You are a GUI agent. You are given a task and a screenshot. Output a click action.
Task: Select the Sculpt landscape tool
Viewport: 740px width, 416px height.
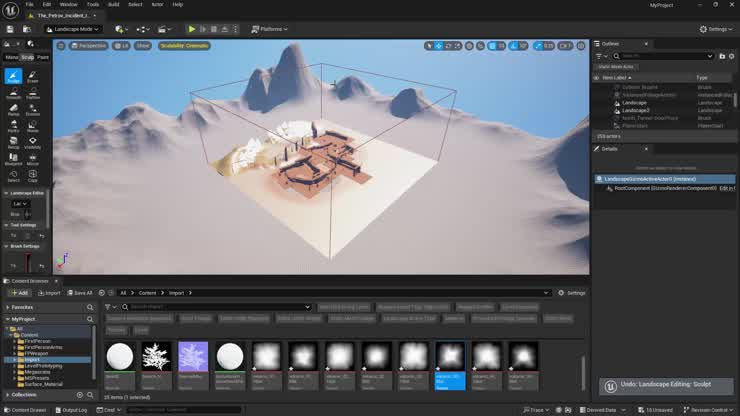13,76
